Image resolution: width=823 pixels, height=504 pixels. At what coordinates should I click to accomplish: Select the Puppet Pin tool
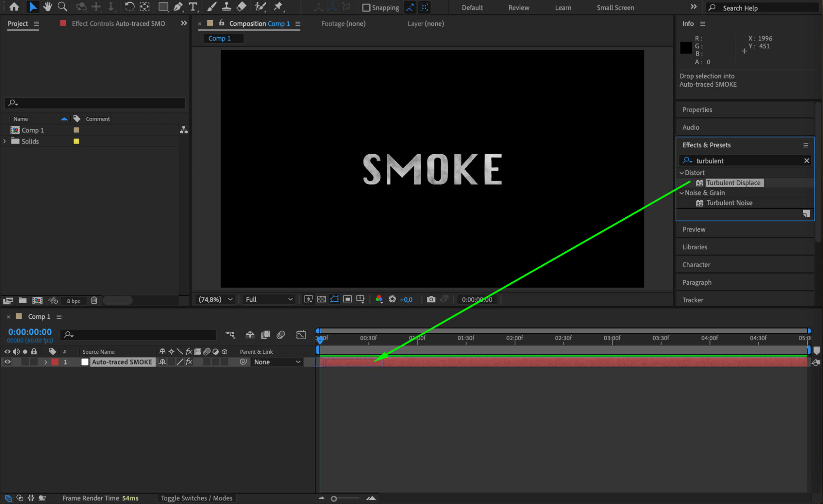(x=278, y=7)
